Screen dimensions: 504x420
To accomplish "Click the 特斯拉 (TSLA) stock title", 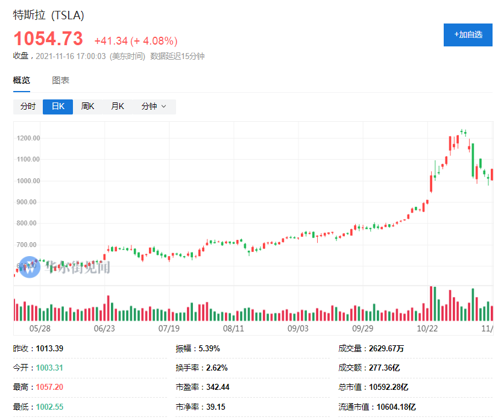I will tap(49, 15).
